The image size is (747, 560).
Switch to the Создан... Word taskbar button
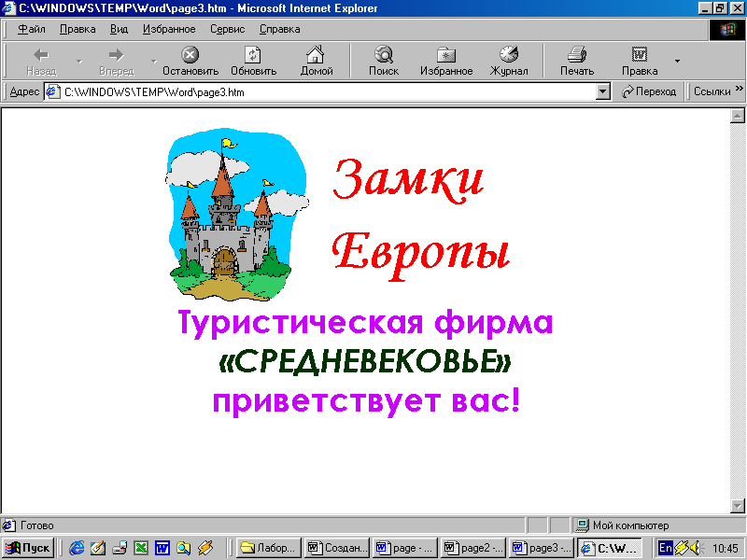[x=337, y=548]
